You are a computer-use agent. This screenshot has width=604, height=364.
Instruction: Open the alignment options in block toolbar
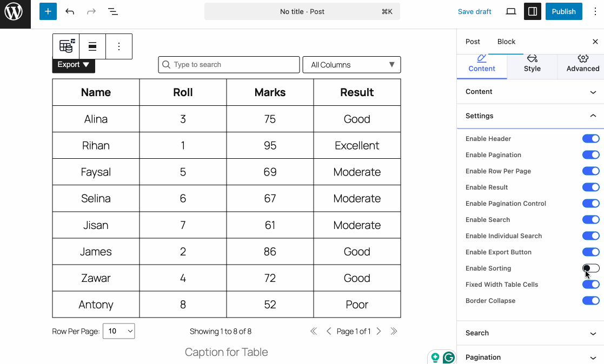92,46
